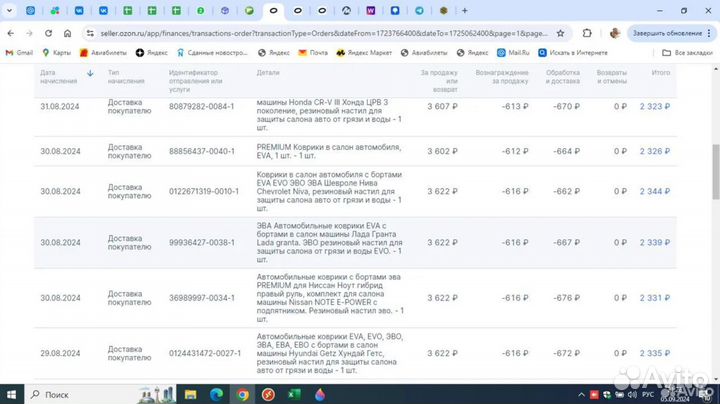Click the page vertical scrollbar thumb
The width and height of the screenshot is (720, 404).
[716, 172]
